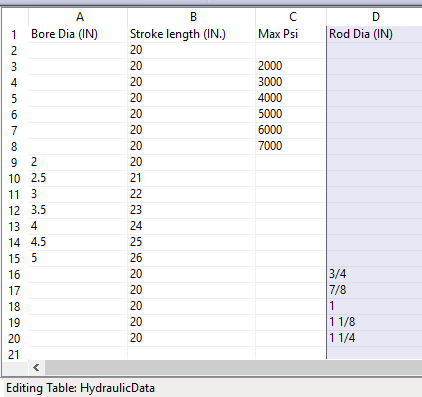Select row 21 header number
Viewport: 422px width, 397px height.
pos(14,354)
